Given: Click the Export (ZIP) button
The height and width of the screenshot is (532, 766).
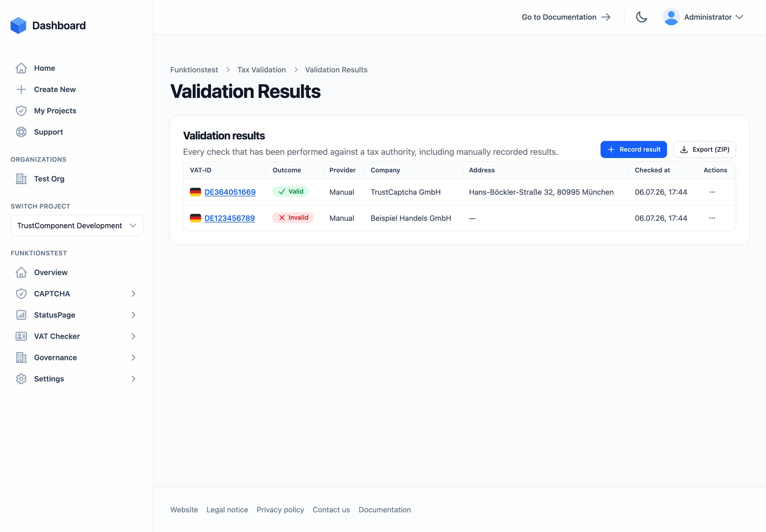Looking at the screenshot, I should (x=705, y=149).
